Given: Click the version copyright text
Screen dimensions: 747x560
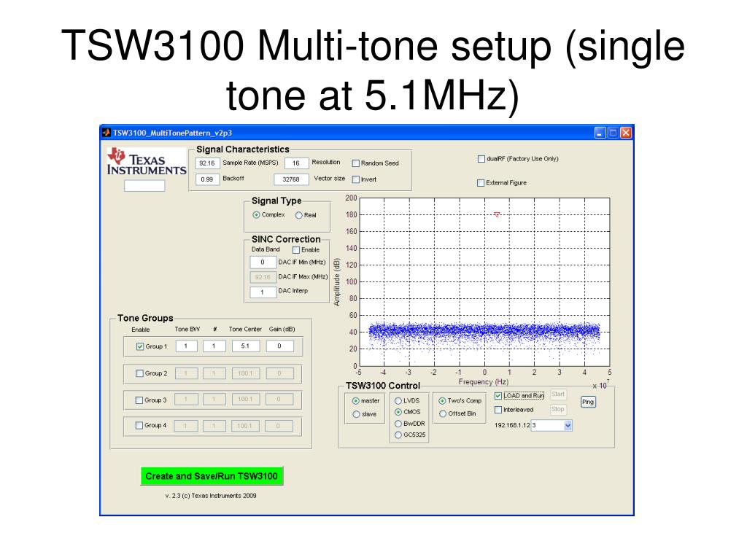Looking at the screenshot, I should [211, 496].
